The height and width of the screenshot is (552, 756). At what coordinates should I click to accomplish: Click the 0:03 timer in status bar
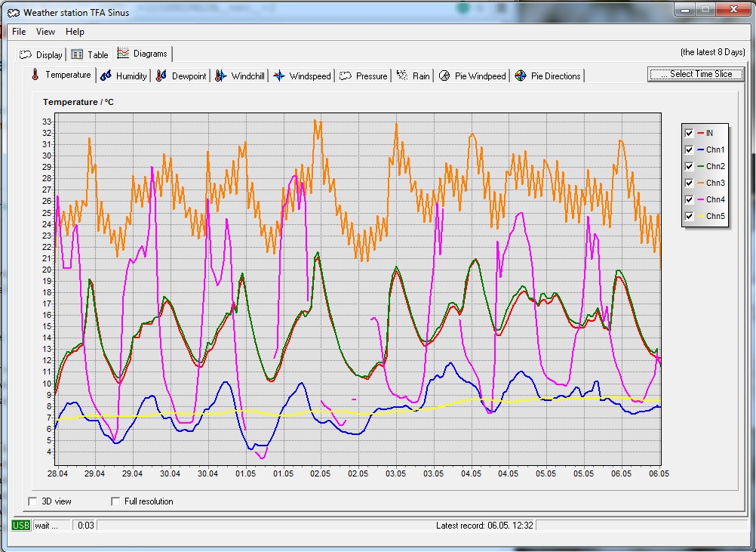click(x=86, y=526)
